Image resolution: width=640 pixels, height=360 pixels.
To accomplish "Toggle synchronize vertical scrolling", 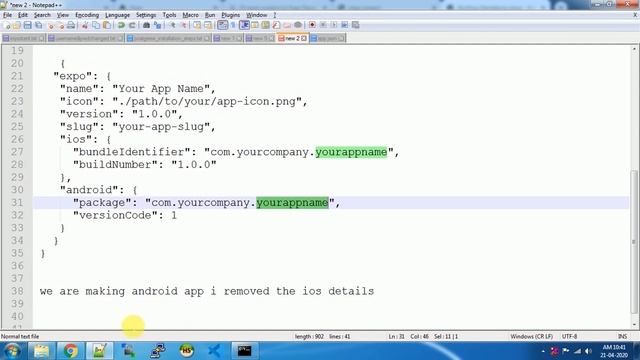I will click(x=197, y=25).
